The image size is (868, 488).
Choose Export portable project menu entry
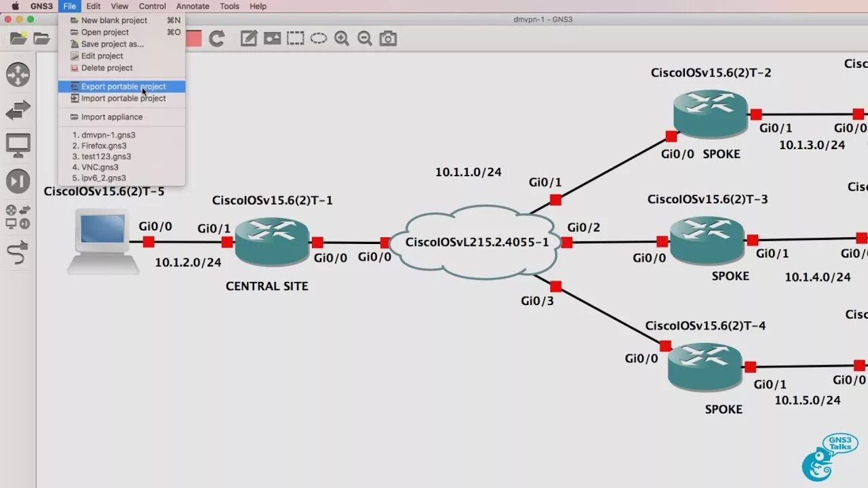coord(121,86)
